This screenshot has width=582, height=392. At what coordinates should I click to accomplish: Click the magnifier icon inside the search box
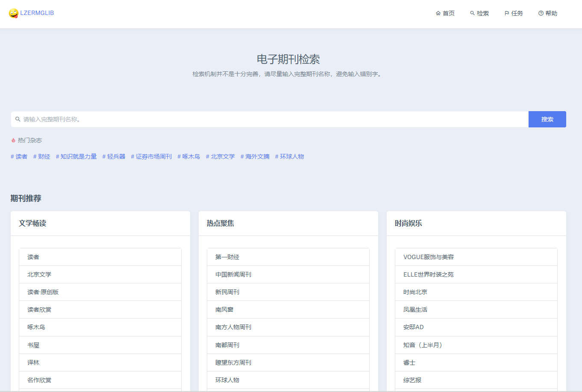point(18,119)
